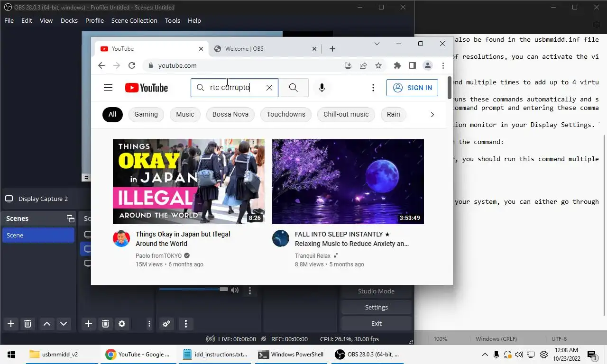607x364 pixels.
Task: Select the Bossa Nova filter chip
Action: [x=230, y=114]
